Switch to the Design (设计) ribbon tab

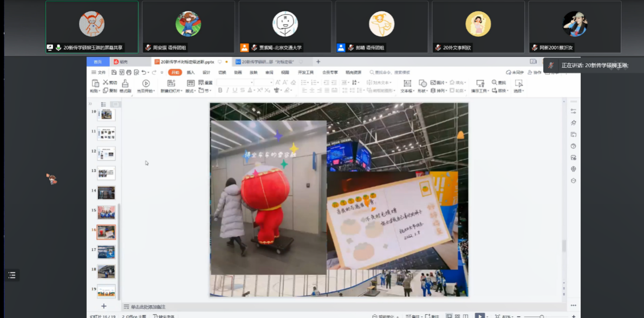pyautogui.click(x=206, y=72)
